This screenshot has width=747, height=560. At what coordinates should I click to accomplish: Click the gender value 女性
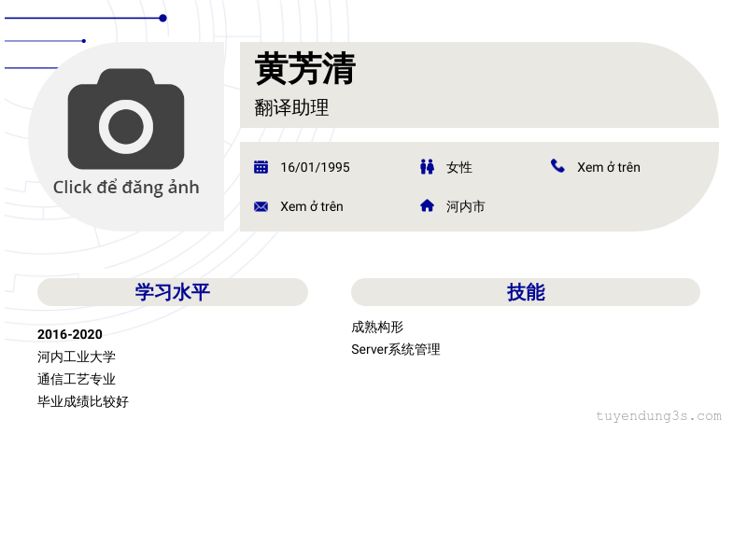tap(459, 167)
